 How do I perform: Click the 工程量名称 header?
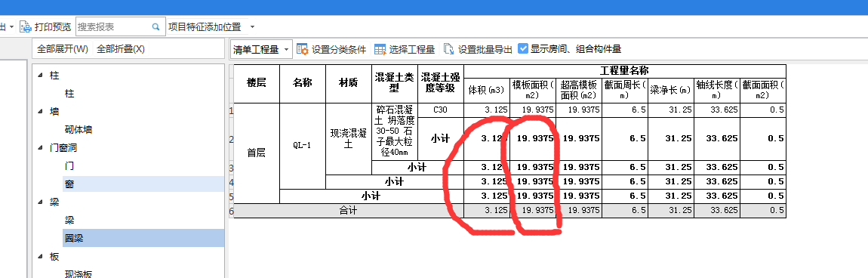(x=624, y=70)
